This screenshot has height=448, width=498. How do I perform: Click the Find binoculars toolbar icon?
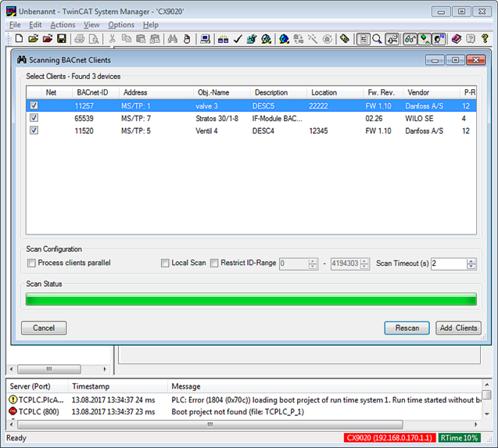tap(173, 39)
